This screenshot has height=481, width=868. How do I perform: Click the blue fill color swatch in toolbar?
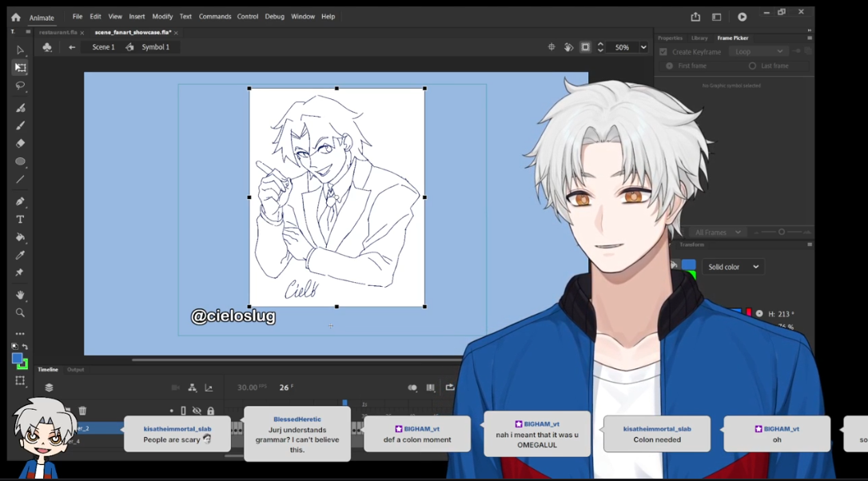pyautogui.click(x=17, y=358)
